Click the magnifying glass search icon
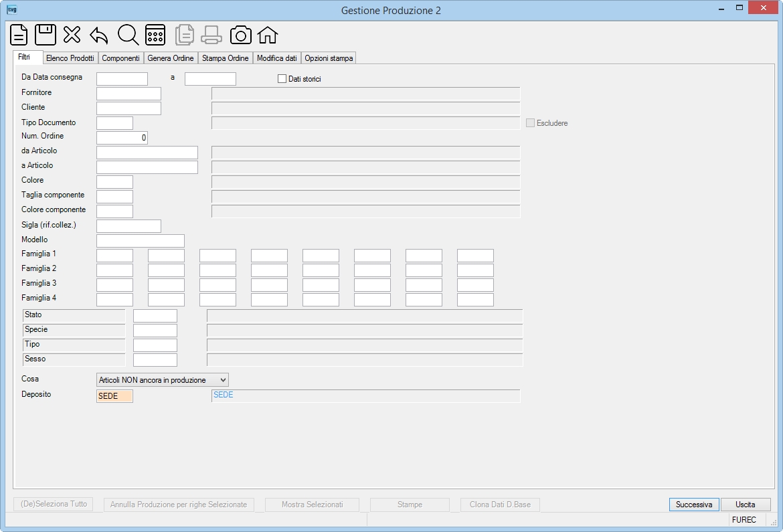The image size is (783, 532). pyautogui.click(x=128, y=35)
